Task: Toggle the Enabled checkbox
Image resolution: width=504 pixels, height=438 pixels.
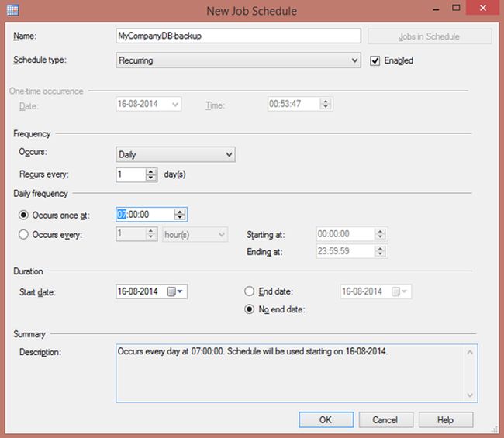Action: click(x=375, y=60)
